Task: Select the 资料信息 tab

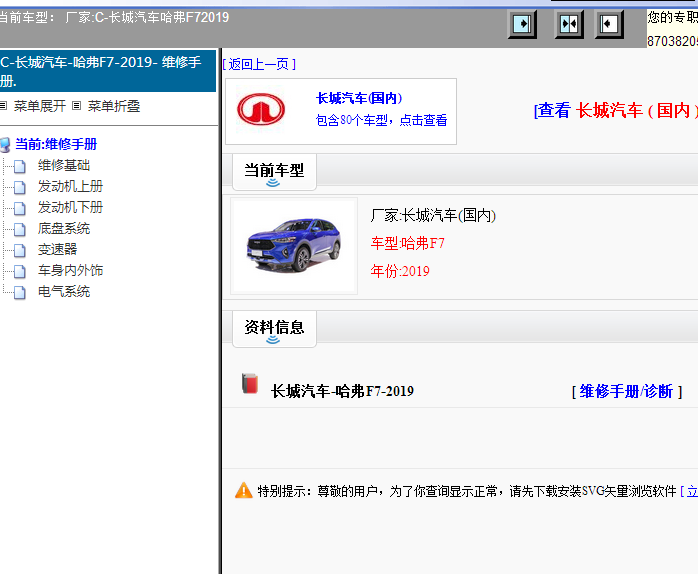Action: 274,329
